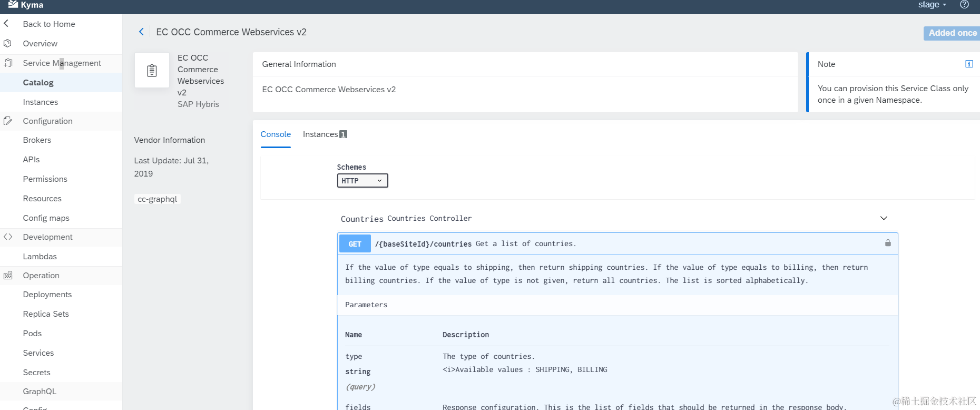Select Back to Home in sidebar
980x410 pixels.
pyautogui.click(x=49, y=24)
